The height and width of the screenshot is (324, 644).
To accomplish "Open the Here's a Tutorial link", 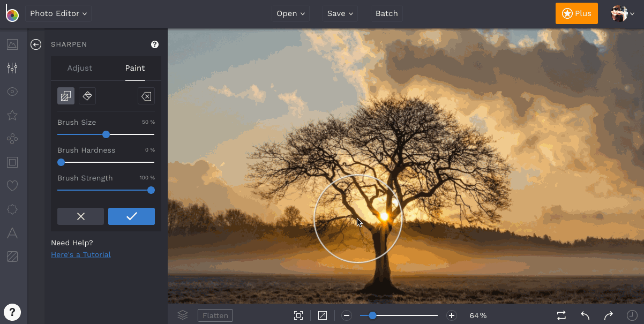I will click(x=81, y=254).
